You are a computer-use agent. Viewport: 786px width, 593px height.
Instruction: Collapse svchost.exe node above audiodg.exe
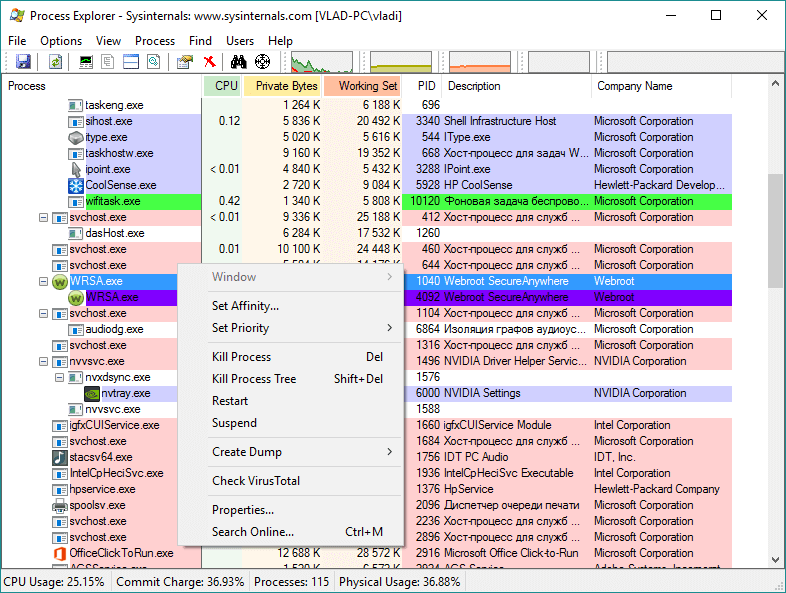pyautogui.click(x=44, y=314)
